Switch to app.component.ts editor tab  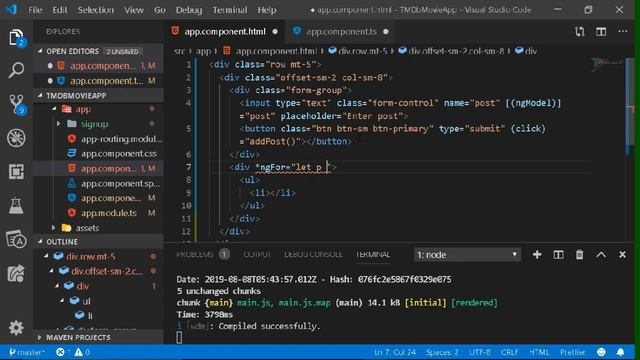pyautogui.click(x=341, y=31)
